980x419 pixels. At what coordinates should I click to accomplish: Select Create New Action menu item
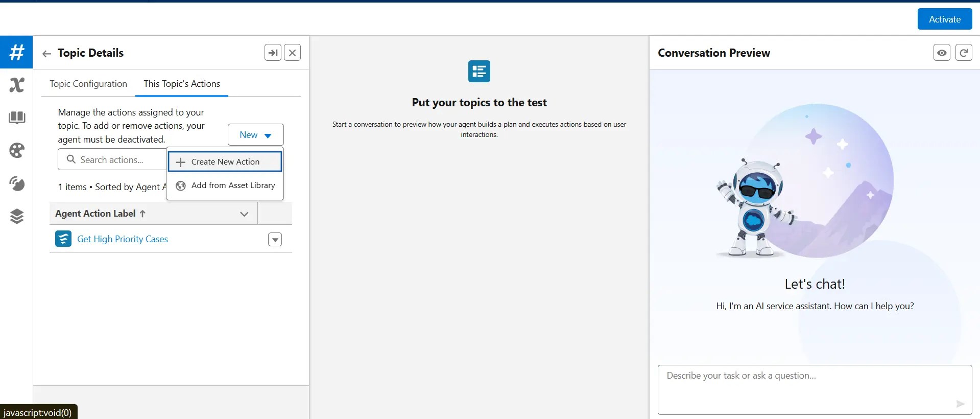pos(225,161)
